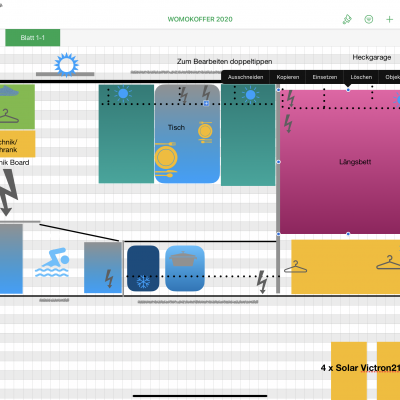Choose Löschen from the context menu
The width and height of the screenshot is (400, 400).
tap(361, 77)
